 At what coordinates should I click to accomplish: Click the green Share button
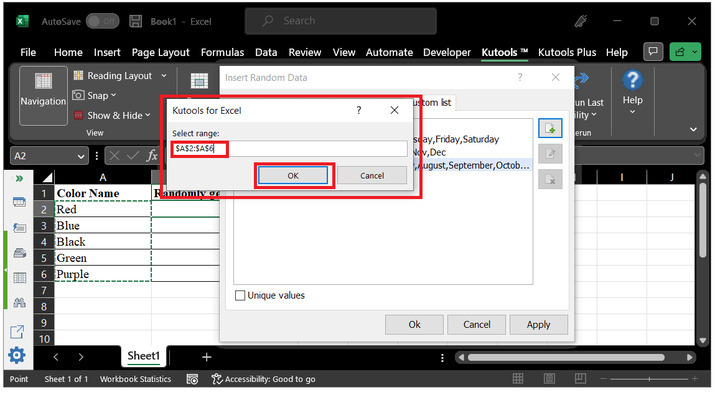[685, 52]
